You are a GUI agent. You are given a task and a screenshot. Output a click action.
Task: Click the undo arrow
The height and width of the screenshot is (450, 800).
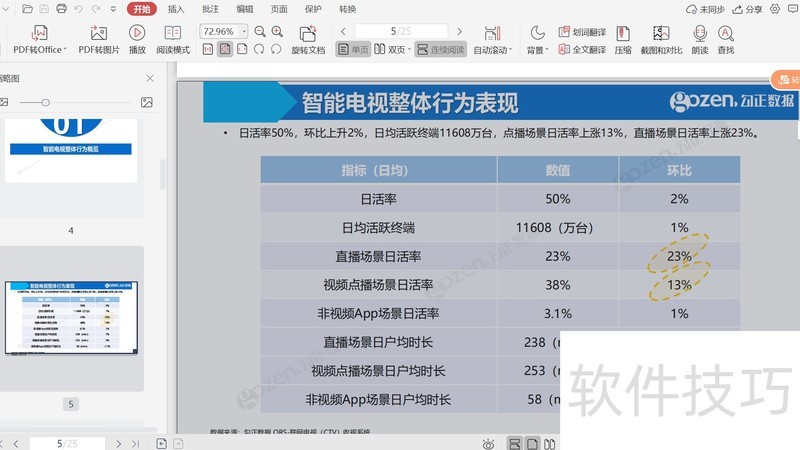coord(79,9)
